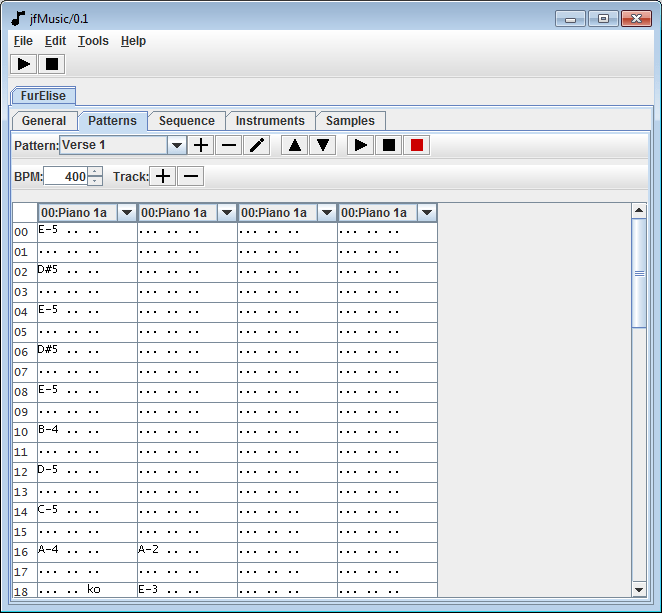
Task: Remove a track with minus button
Action: click(190, 176)
